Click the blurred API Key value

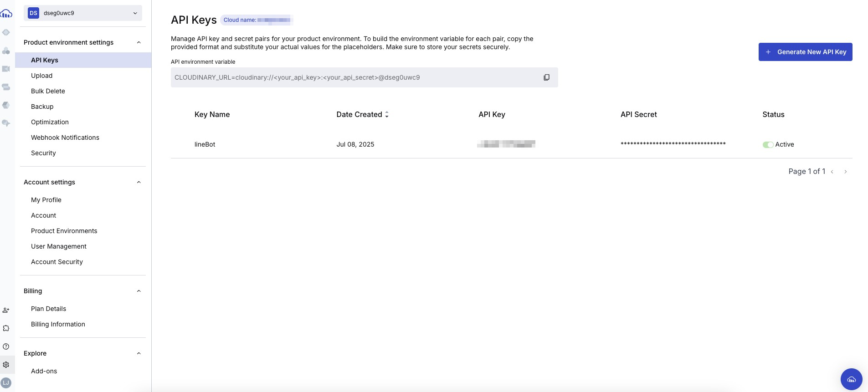(x=506, y=144)
